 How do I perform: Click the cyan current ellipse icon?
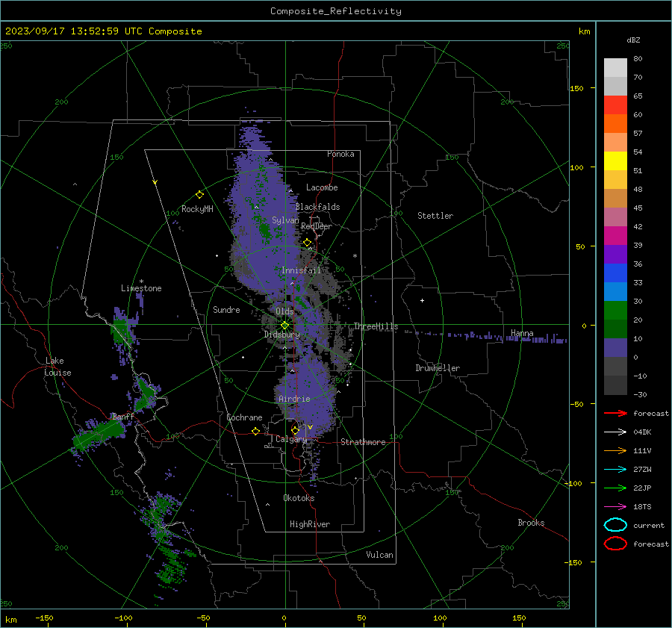point(615,525)
